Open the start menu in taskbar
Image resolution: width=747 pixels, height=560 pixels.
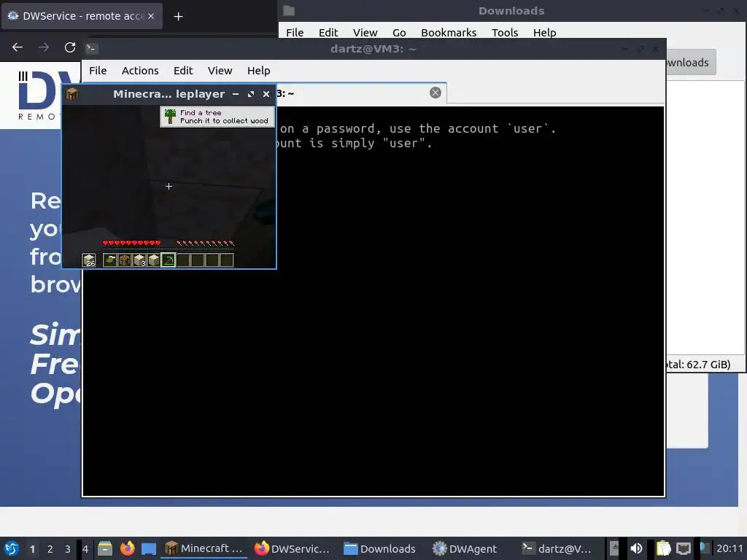(x=12, y=548)
